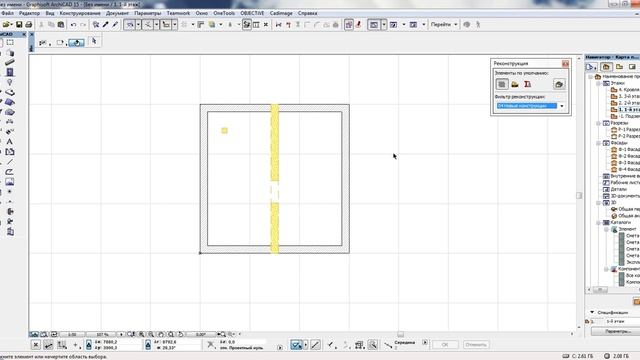Select the syringe inject parameters icon

pos(116,24)
